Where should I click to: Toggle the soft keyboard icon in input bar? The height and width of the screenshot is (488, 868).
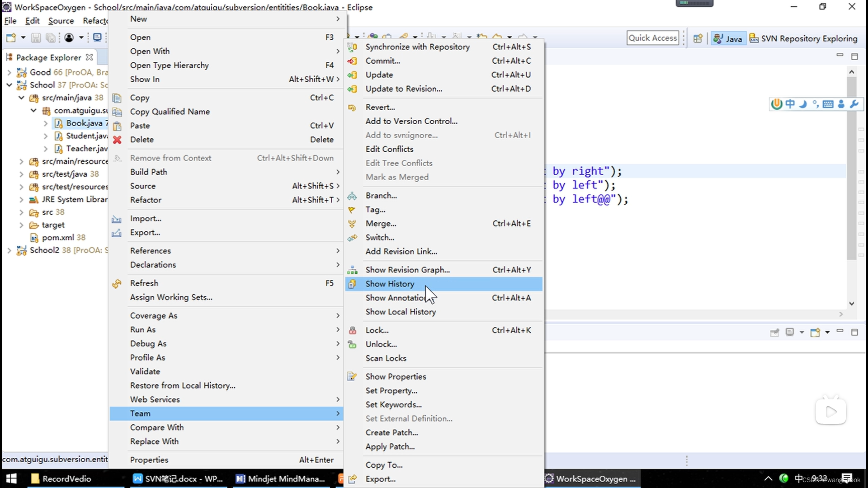click(828, 104)
